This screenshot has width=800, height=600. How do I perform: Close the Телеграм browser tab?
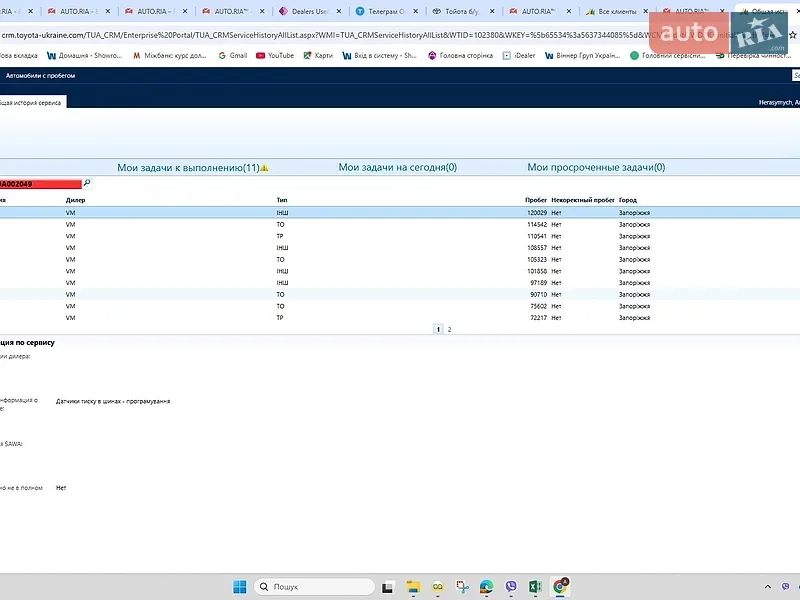(415, 11)
